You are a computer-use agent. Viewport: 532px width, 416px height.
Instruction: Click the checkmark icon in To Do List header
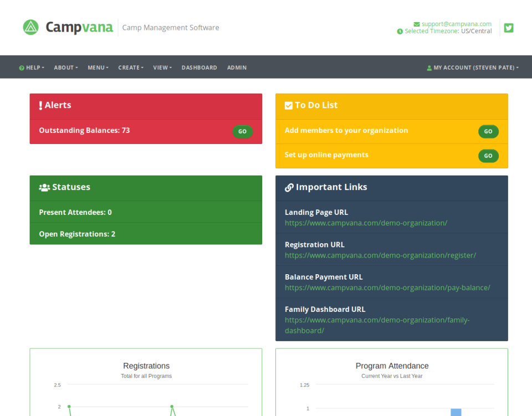289,105
